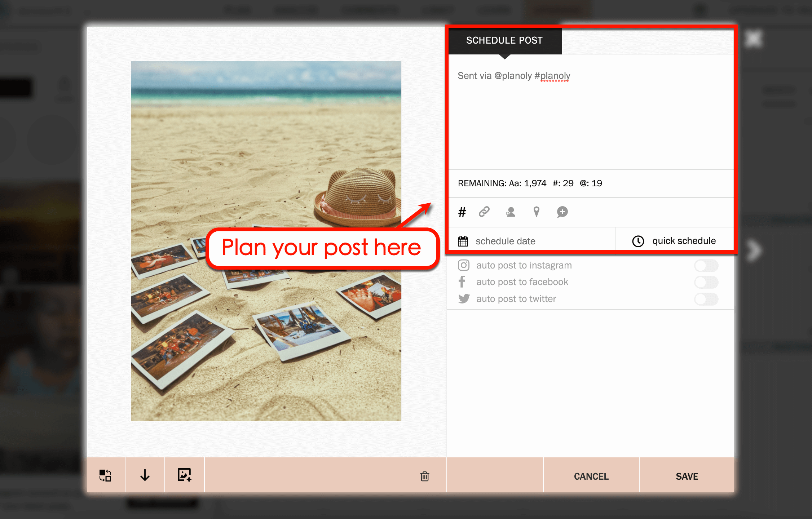This screenshot has width=812, height=519.
Task: Open the link insertion tool
Action: click(484, 212)
